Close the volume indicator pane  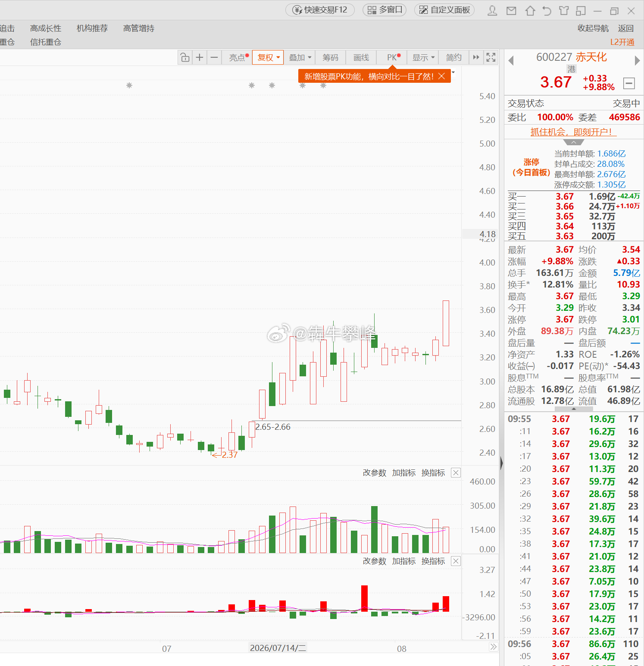click(456, 473)
